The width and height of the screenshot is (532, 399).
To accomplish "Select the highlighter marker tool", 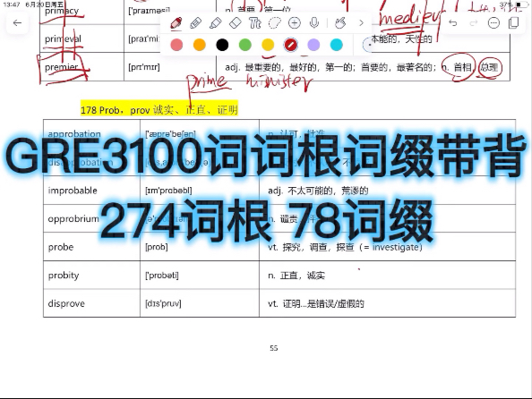I will coord(216,23).
